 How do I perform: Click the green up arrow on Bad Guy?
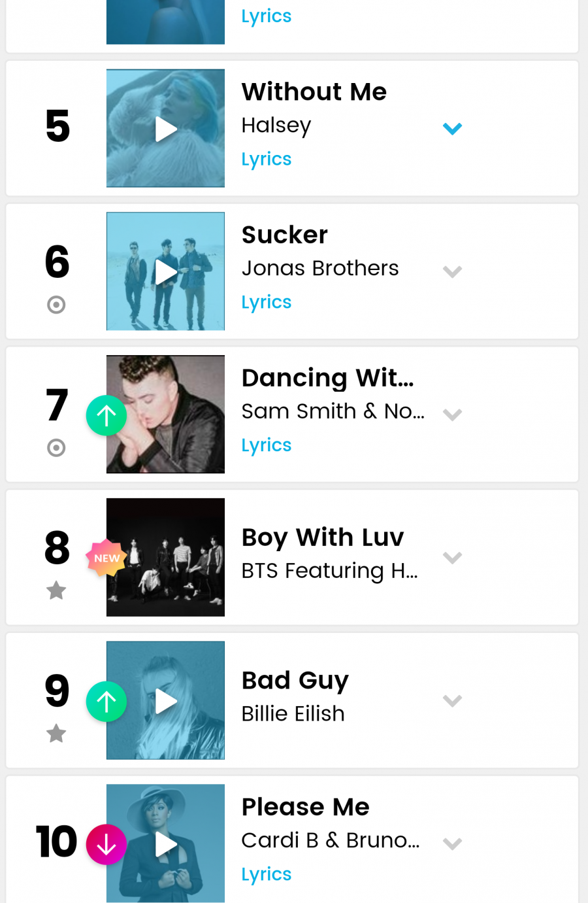(x=106, y=702)
